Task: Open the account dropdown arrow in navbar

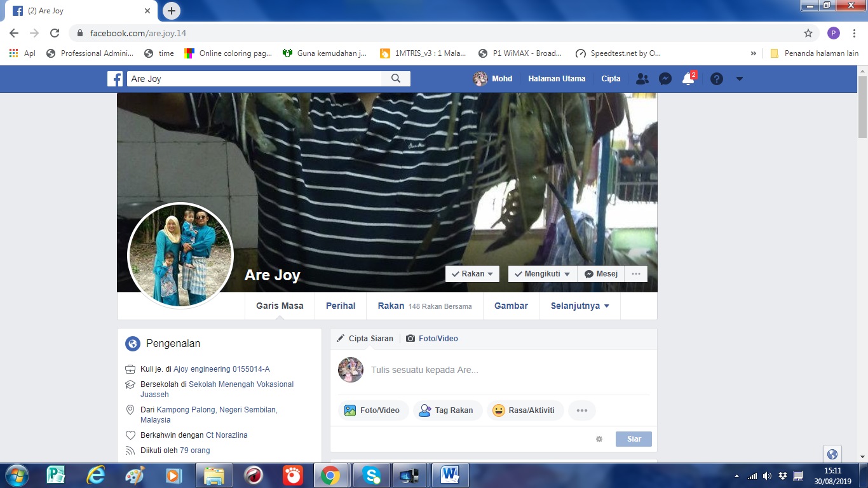Action: coord(739,79)
